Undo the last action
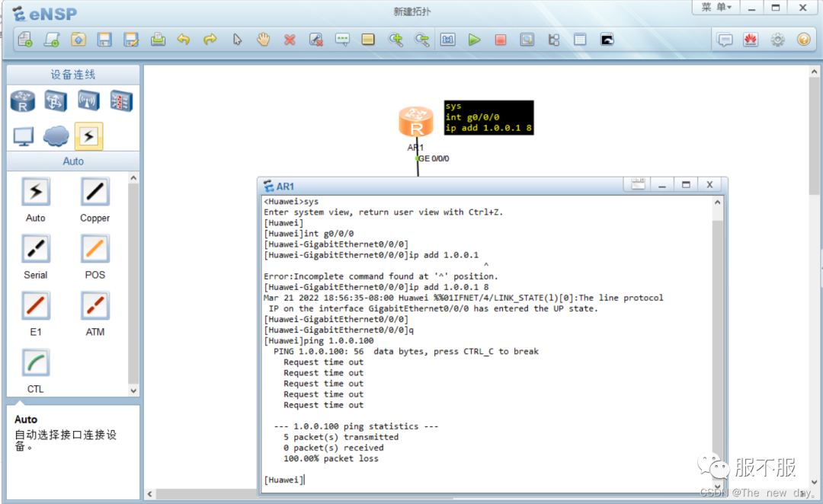Screen dimensions: 823x504 pos(184,40)
